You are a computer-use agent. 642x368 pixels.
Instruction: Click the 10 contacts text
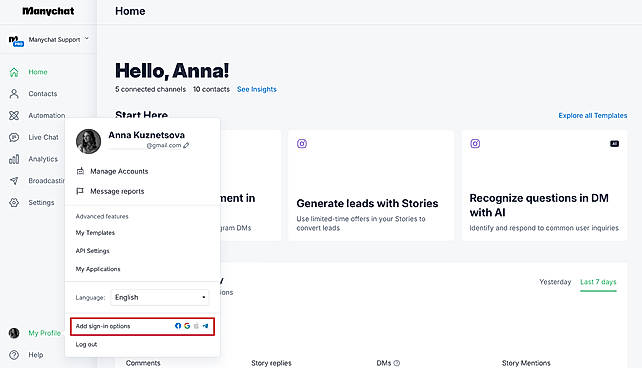211,89
